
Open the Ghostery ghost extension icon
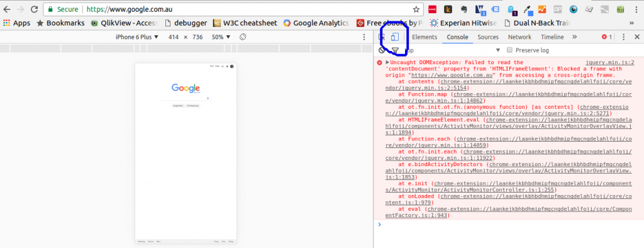(x=512, y=9)
